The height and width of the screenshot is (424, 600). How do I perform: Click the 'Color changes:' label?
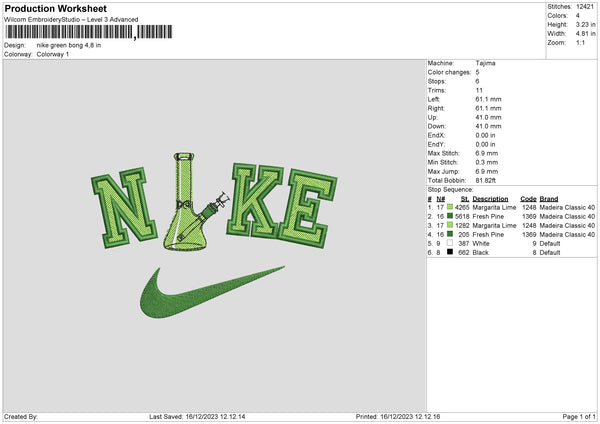point(449,72)
